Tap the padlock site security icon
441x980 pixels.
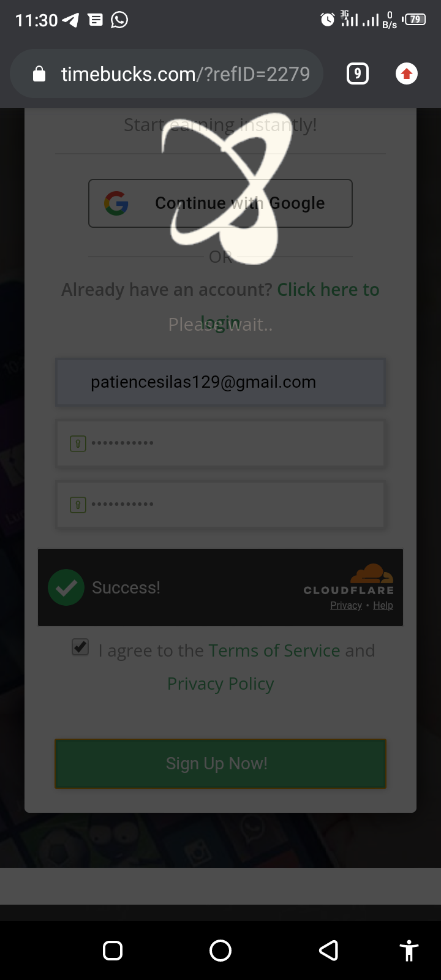pos(39,74)
